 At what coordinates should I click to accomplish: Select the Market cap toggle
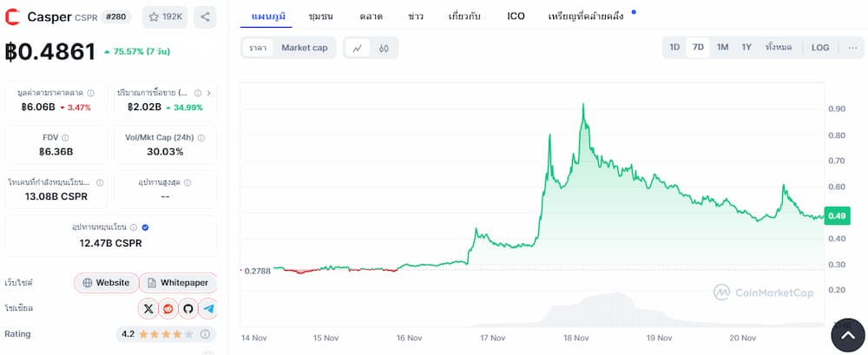pyautogui.click(x=305, y=48)
